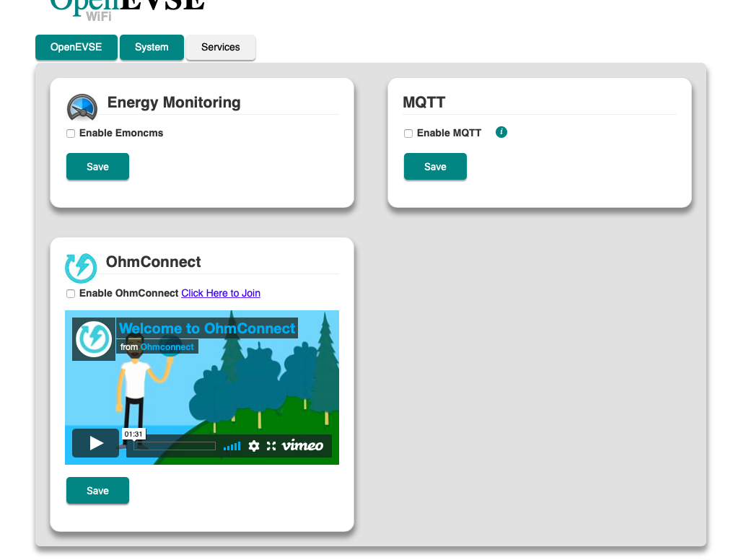Click the OhmConnect avatar in video

(x=94, y=339)
